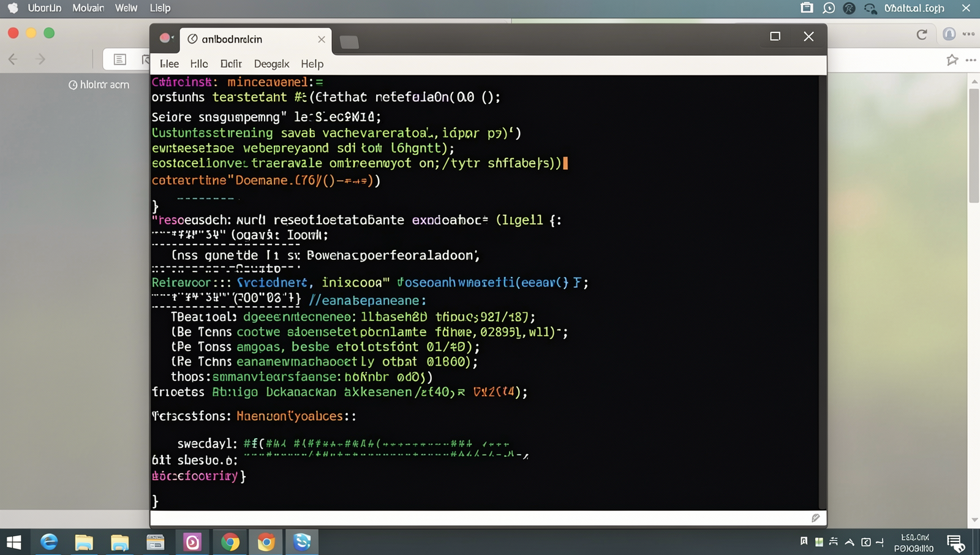
Task: Click the //eanabepaneane: comment
Action: click(x=367, y=300)
